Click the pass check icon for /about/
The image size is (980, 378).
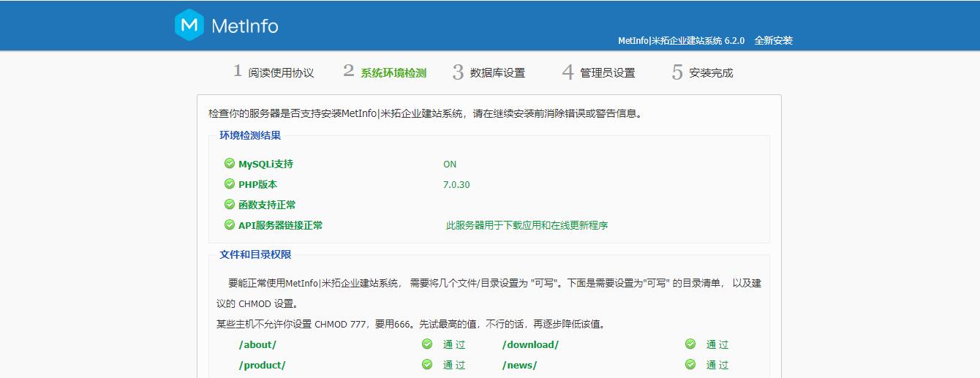tap(427, 344)
